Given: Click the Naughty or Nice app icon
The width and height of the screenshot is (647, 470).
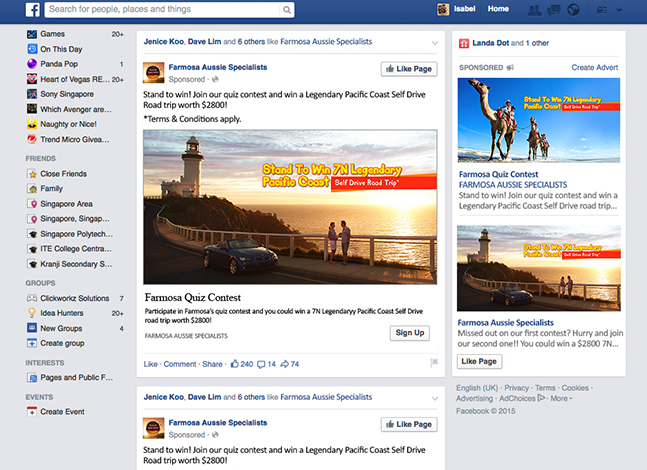Looking at the screenshot, I should [x=32, y=124].
